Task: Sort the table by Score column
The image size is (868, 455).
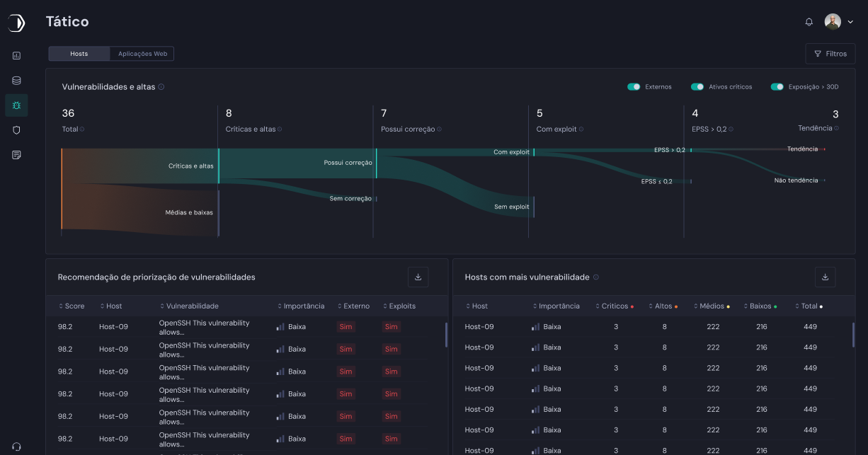Action: [x=72, y=306]
